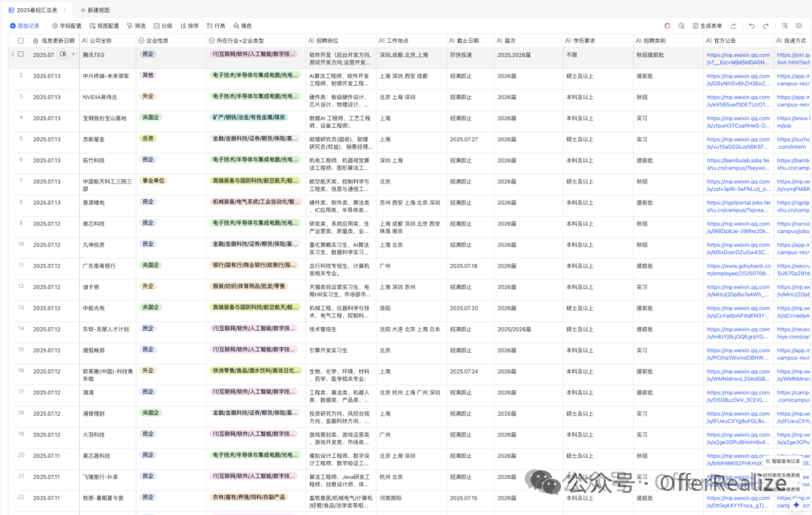Viewport: 812px width, 515px height.
Task: Open the 排序 (sort) tool
Action: coord(188,26)
